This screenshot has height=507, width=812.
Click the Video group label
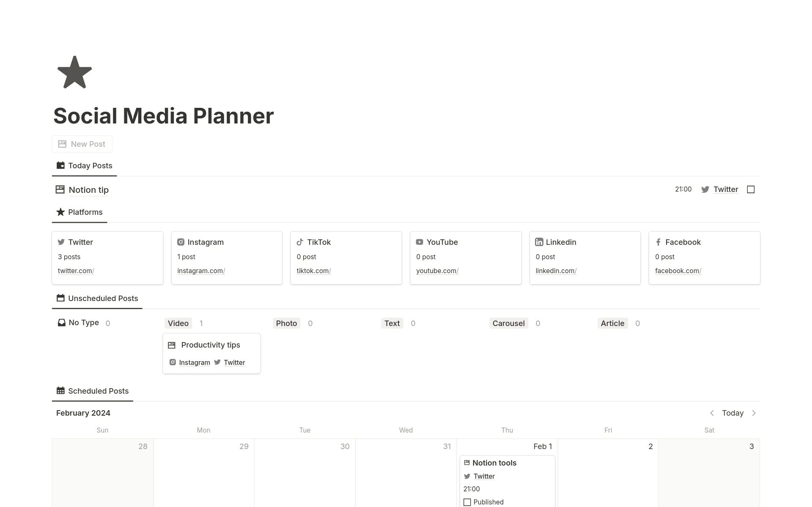click(178, 323)
